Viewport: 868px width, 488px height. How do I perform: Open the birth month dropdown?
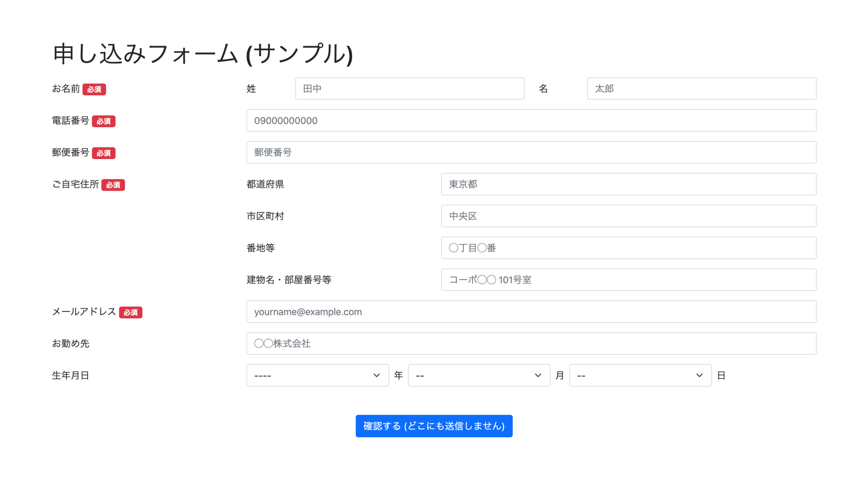pyautogui.click(x=479, y=375)
